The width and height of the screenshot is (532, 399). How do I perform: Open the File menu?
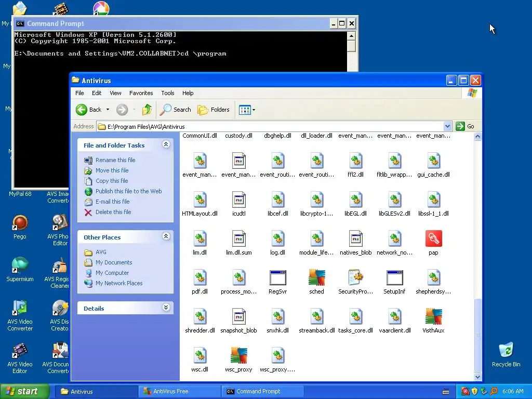tap(79, 93)
